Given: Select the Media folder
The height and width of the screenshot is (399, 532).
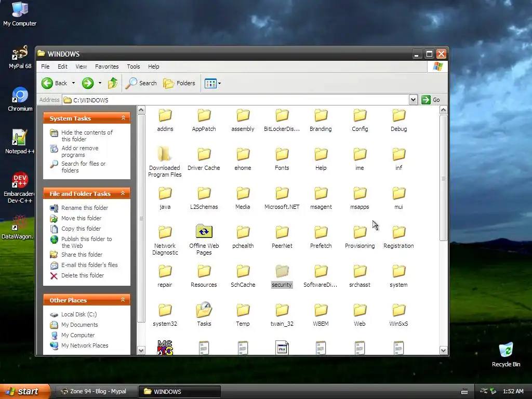Looking at the screenshot, I should click(x=243, y=198).
